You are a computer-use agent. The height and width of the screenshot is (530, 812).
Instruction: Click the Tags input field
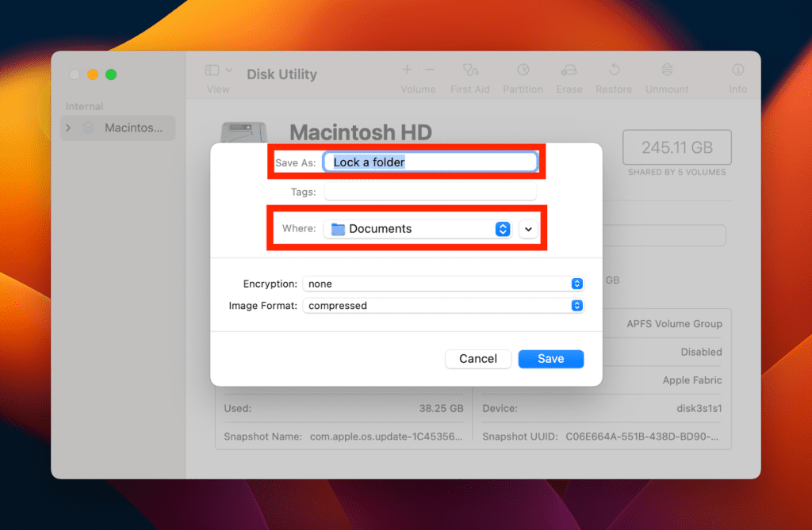(431, 192)
